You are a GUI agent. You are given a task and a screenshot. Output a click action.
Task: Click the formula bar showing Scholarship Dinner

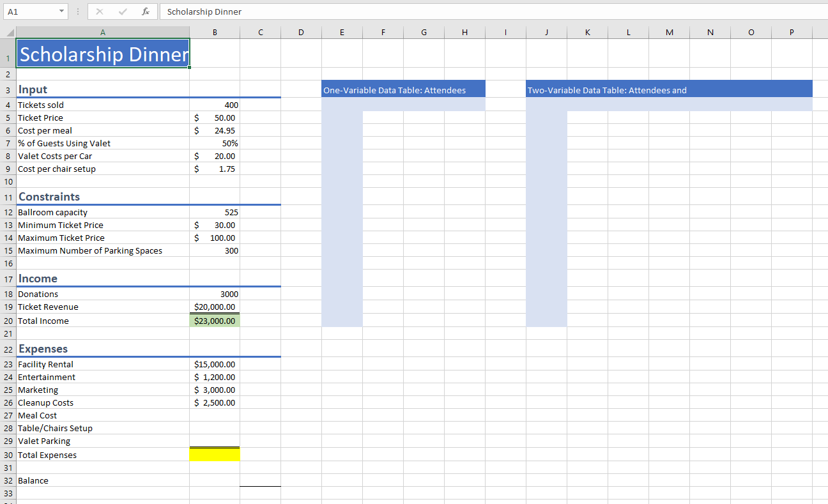pyautogui.click(x=256, y=11)
